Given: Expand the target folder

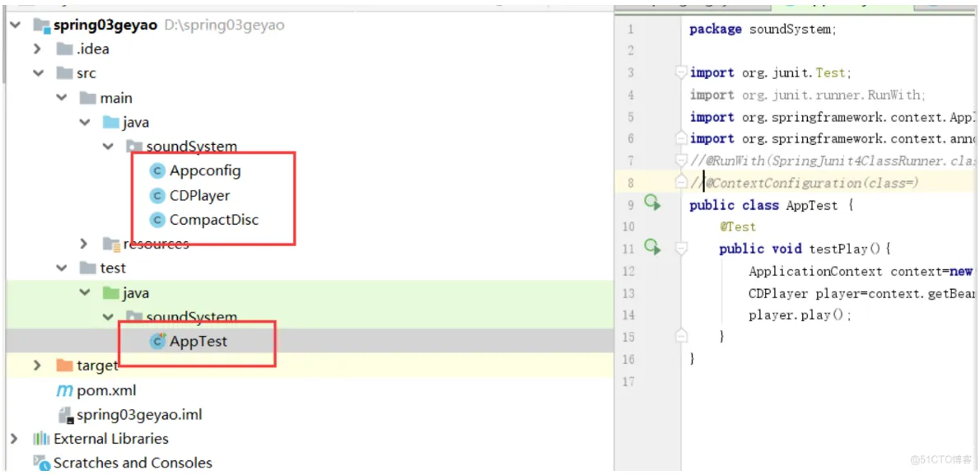Looking at the screenshot, I should [x=38, y=365].
